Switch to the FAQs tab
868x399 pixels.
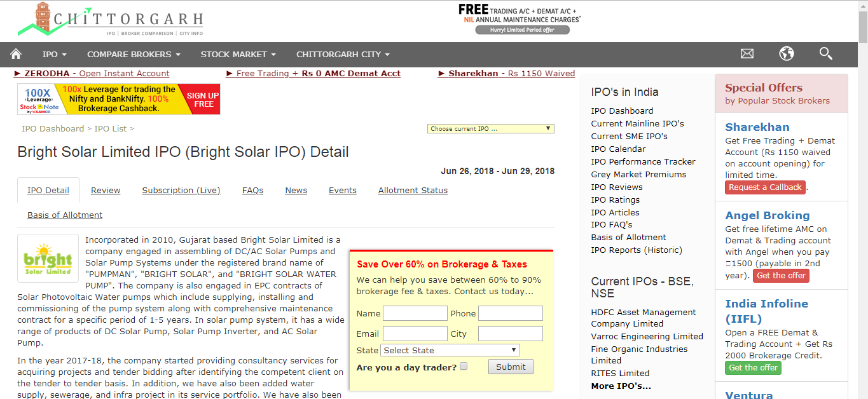[x=252, y=191]
